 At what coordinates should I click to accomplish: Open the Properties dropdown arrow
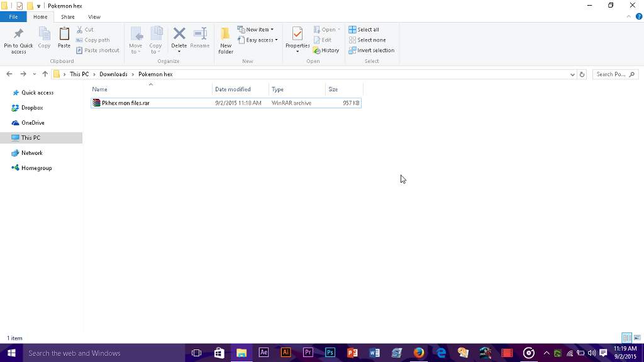click(297, 52)
